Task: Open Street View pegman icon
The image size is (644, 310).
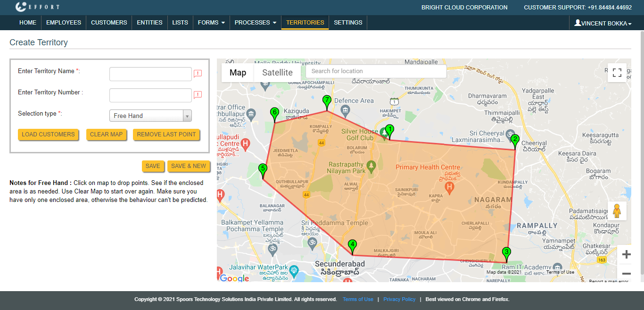Action: [617, 211]
